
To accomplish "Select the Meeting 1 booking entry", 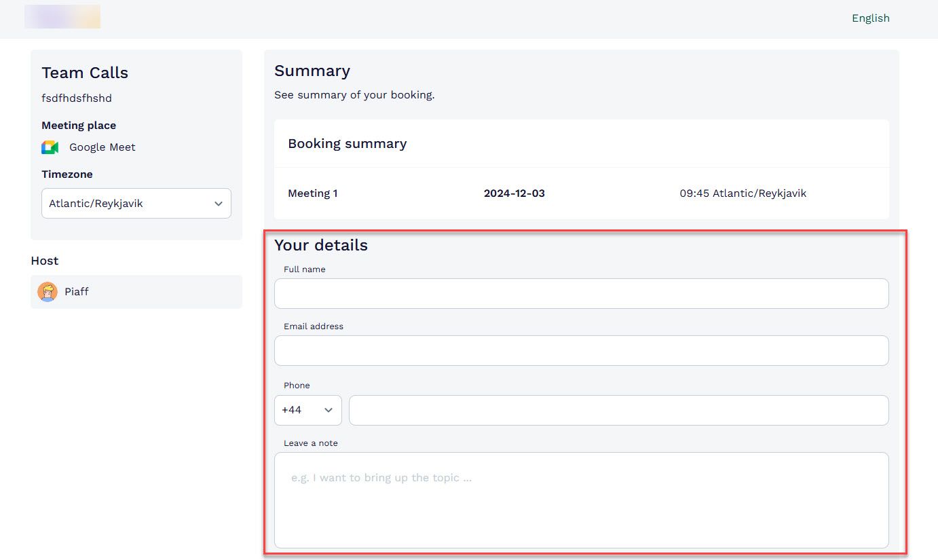I will pos(312,193).
